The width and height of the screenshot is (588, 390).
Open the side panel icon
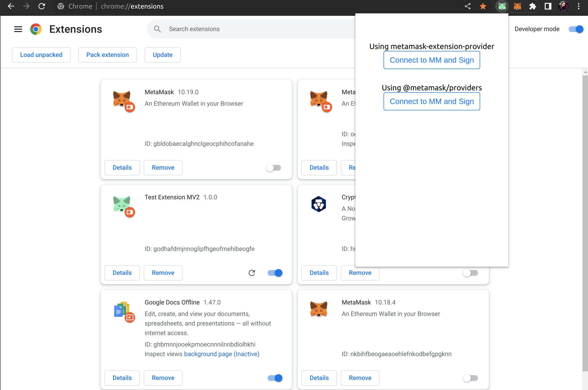(548, 6)
